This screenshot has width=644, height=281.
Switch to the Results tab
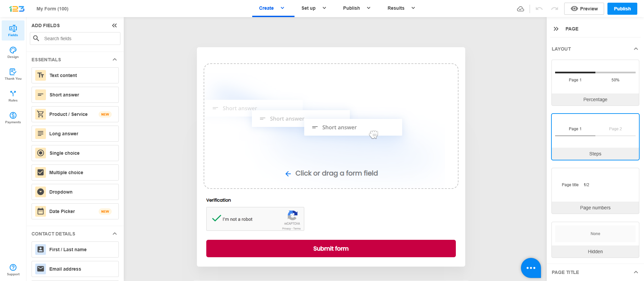pyautogui.click(x=401, y=8)
